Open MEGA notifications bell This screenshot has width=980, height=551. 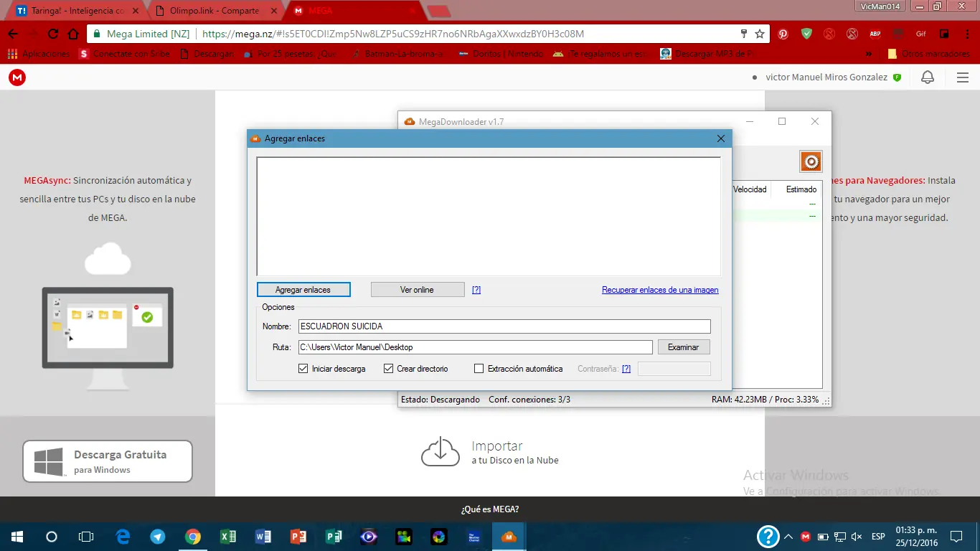pyautogui.click(x=928, y=77)
